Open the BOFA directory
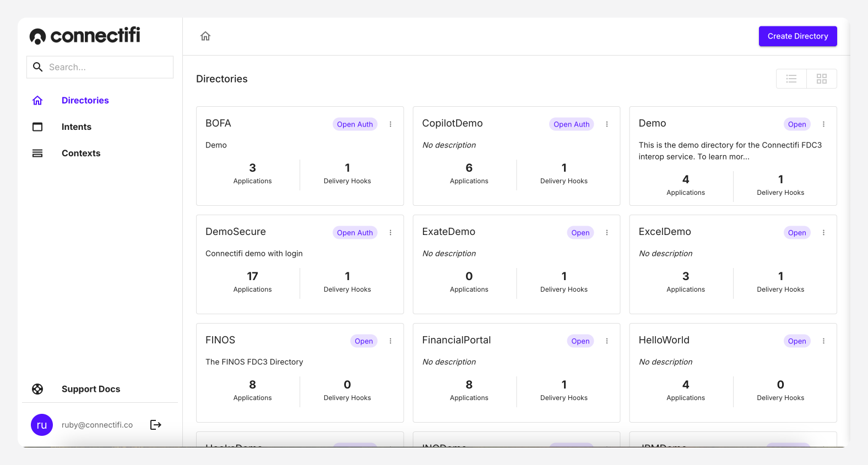This screenshot has width=868, height=465. [218, 123]
